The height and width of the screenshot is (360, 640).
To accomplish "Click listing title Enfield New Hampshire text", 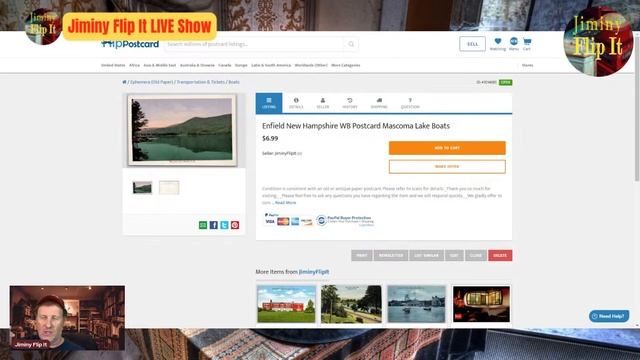I will [356, 126].
